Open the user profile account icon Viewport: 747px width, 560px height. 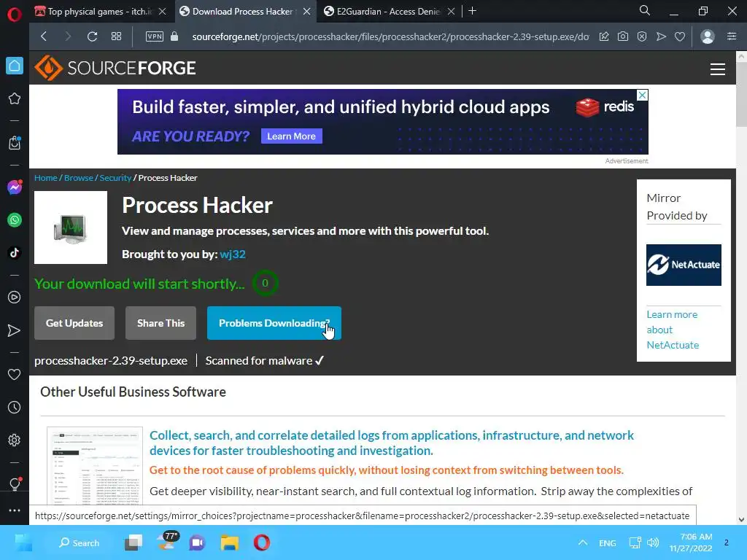click(708, 36)
